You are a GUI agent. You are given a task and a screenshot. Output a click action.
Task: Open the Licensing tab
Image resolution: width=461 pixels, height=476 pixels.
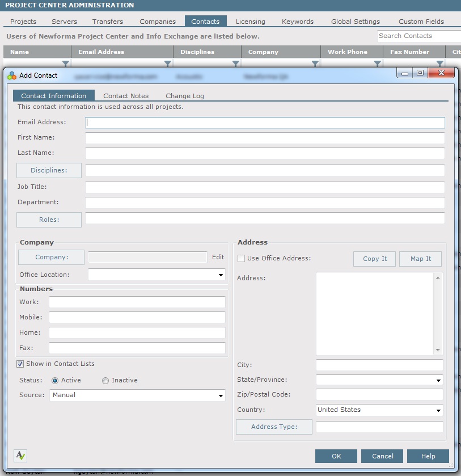(x=251, y=22)
